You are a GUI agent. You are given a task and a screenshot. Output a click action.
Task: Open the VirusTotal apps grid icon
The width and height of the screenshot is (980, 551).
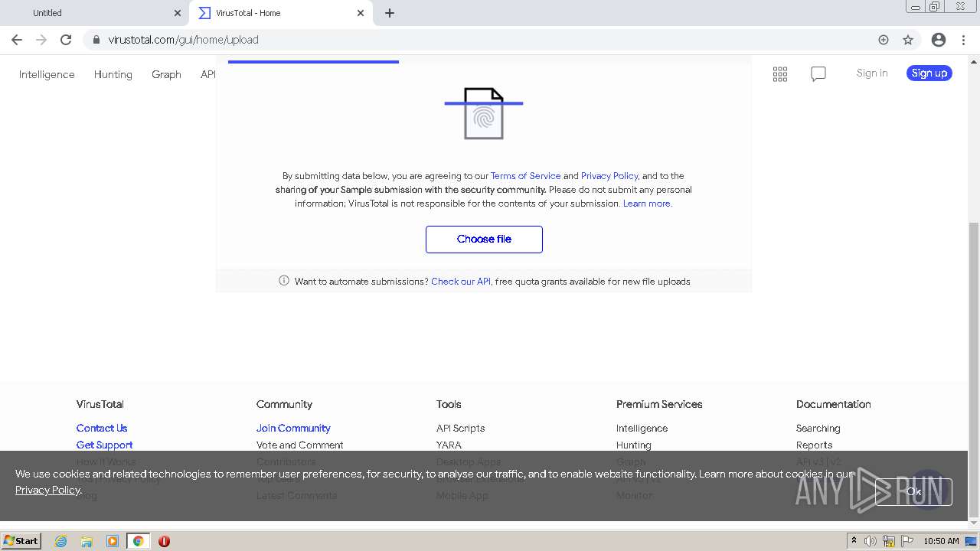pyautogui.click(x=780, y=74)
